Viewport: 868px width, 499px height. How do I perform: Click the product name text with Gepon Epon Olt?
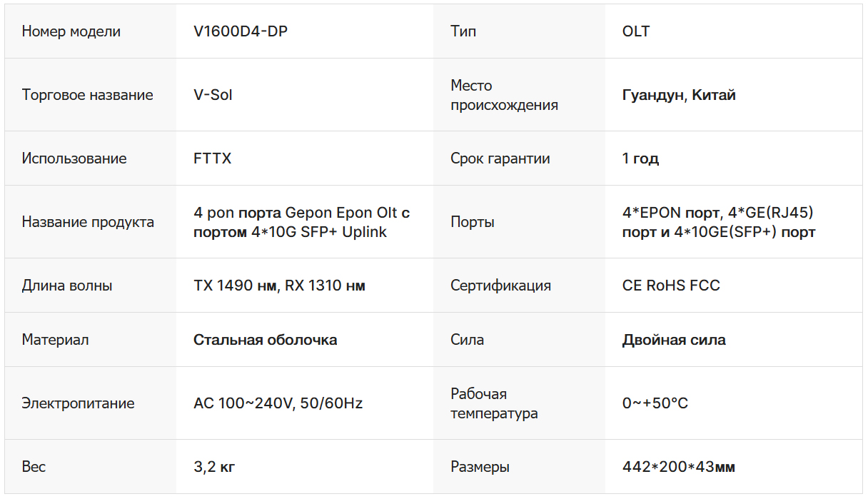(x=301, y=222)
